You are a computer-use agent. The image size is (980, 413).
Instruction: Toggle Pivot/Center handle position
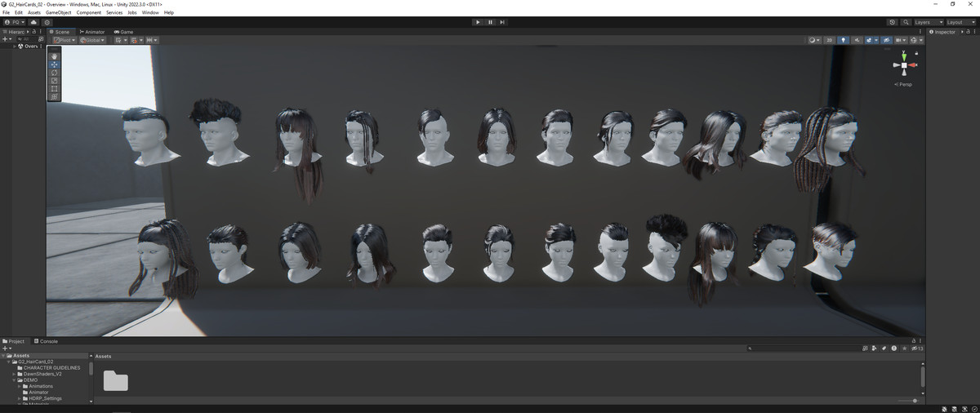tap(64, 40)
